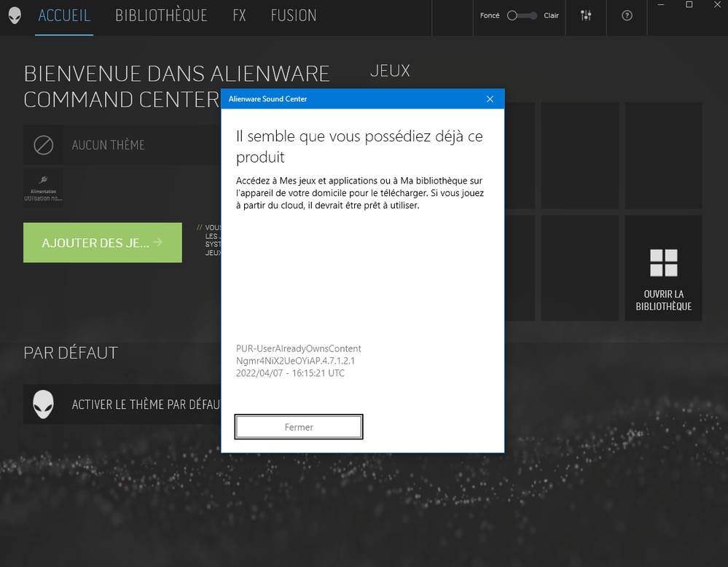The image size is (728, 567).
Task: Open the FX tab
Action: tap(239, 16)
